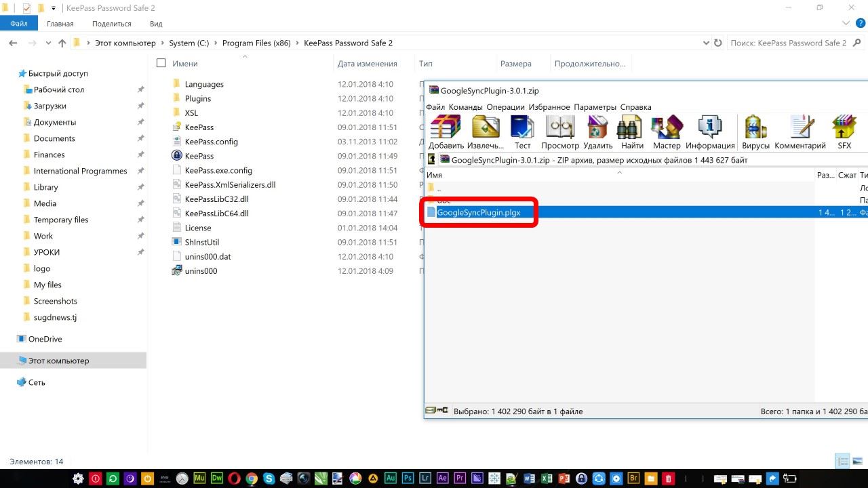Viewport: 868px width, 488px height.
Task: Click the Word taskbar icon
Action: 530,479
